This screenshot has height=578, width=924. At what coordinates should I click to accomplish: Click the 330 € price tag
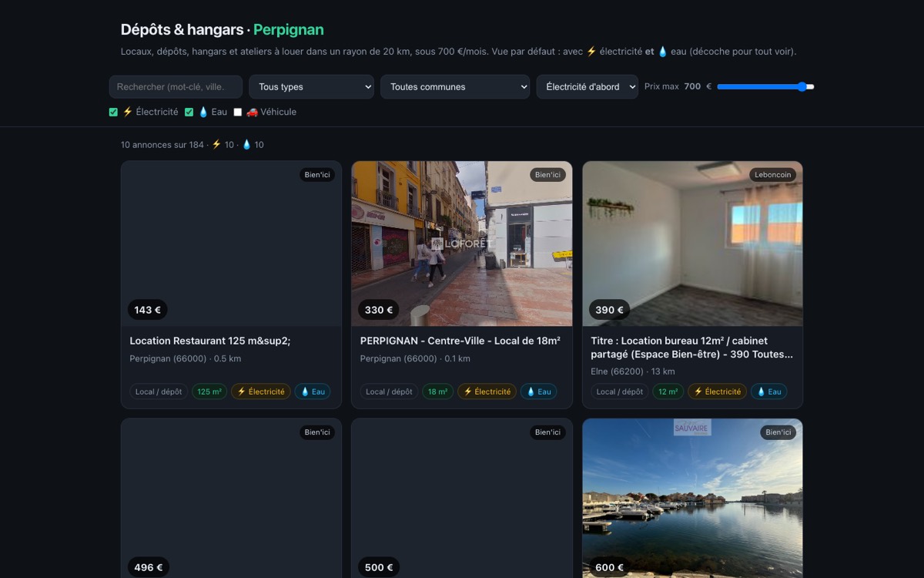click(379, 310)
